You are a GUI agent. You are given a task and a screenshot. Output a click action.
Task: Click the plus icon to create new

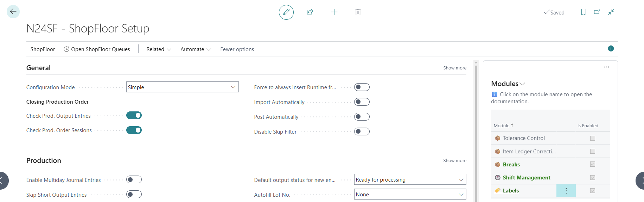pyautogui.click(x=334, y=12)
